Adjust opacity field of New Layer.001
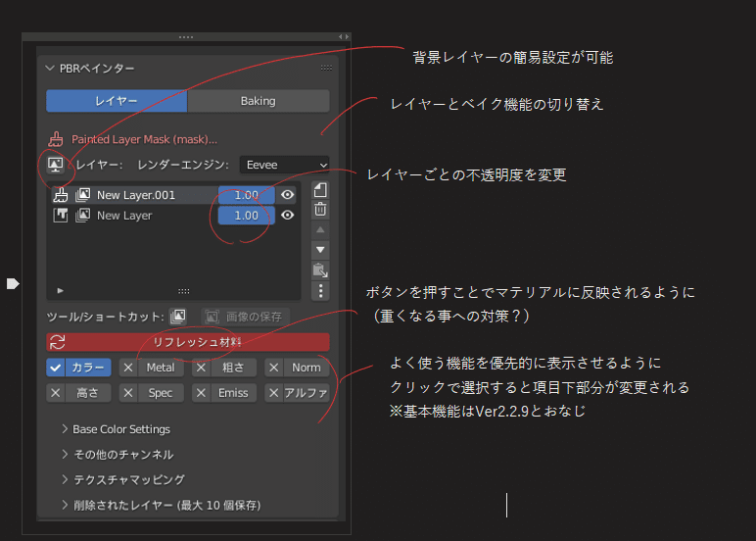 click(247, 195)
